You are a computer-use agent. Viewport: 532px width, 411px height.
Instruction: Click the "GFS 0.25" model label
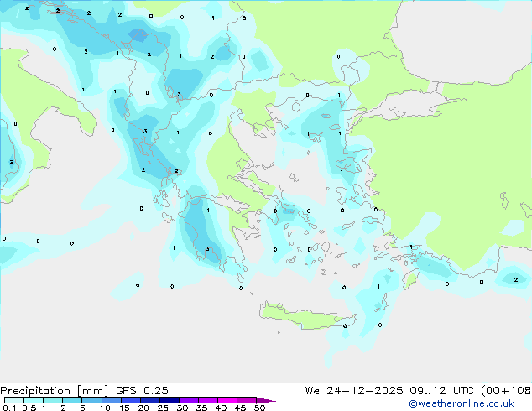142,391
